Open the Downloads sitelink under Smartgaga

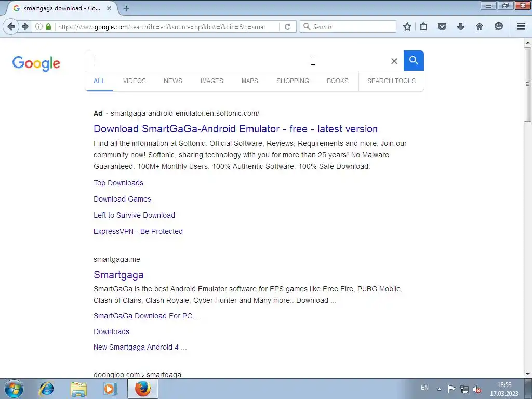pos(111,331)
